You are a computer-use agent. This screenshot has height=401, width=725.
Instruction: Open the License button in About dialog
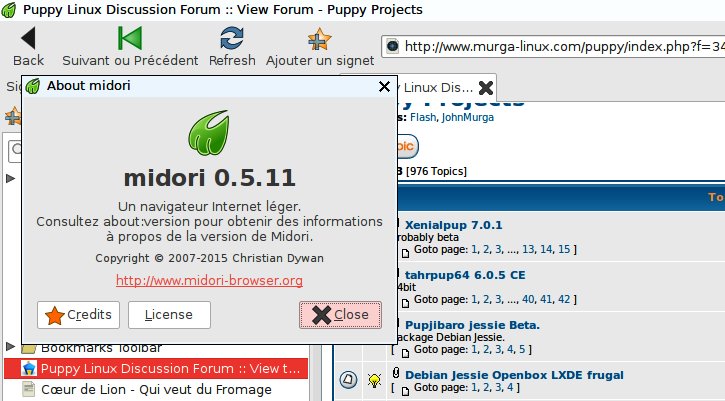[169, 315]
